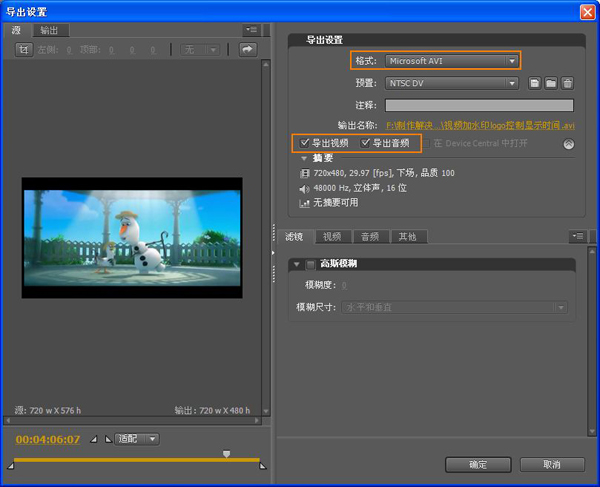Screen dimensions: 600x487
Task: Click the 取消 button
Action: point(552,465)
